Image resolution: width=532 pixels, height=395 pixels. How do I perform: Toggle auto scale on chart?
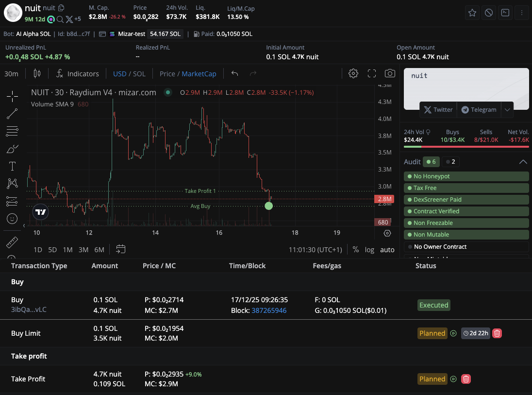[x=387, y=249]
